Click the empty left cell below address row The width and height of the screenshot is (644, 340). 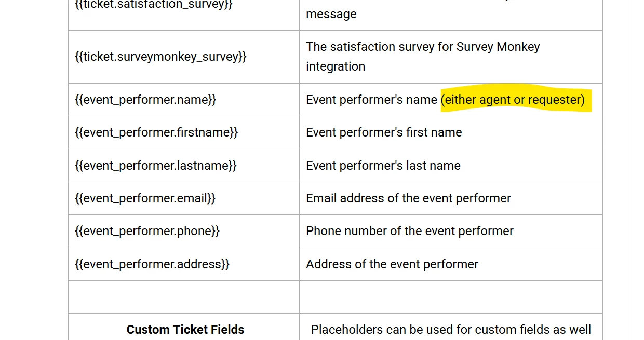pyautogui.click(x=184, y=297)
